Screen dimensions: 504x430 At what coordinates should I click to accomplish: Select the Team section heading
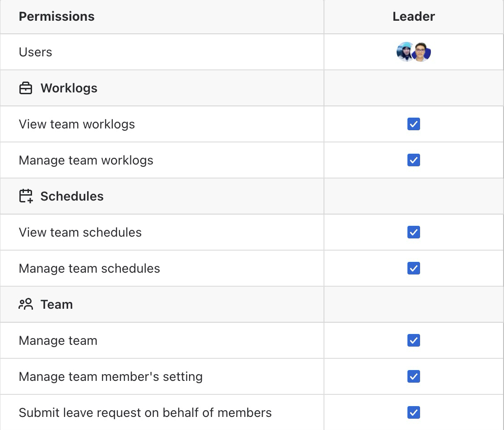click(56, 304)
